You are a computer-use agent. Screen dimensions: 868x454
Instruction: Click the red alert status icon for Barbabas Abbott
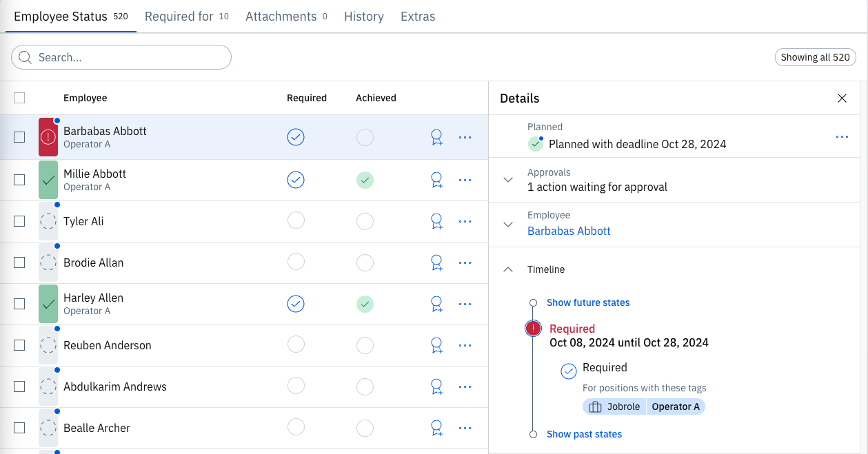click(48, 137)
